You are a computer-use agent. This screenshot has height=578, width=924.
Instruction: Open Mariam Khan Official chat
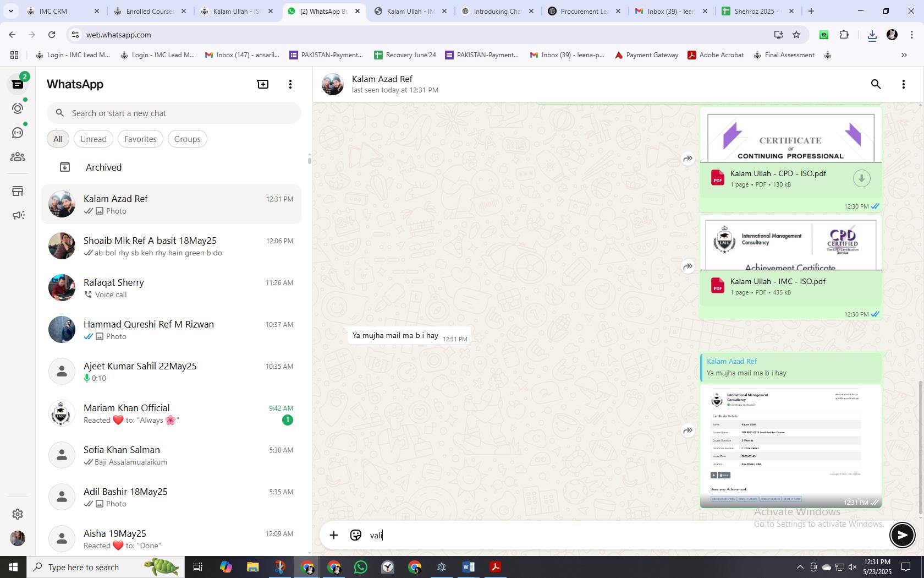point(171,413)
